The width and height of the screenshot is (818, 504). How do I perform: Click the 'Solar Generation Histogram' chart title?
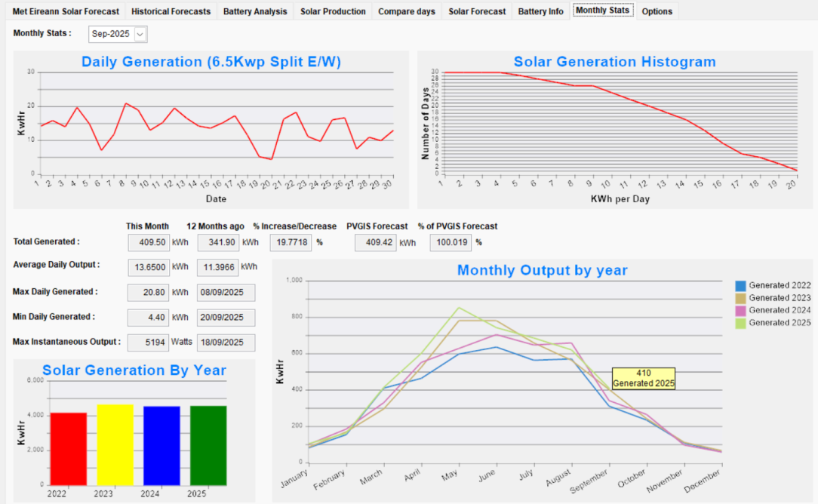pyautogui.click(x=614, y=62)
